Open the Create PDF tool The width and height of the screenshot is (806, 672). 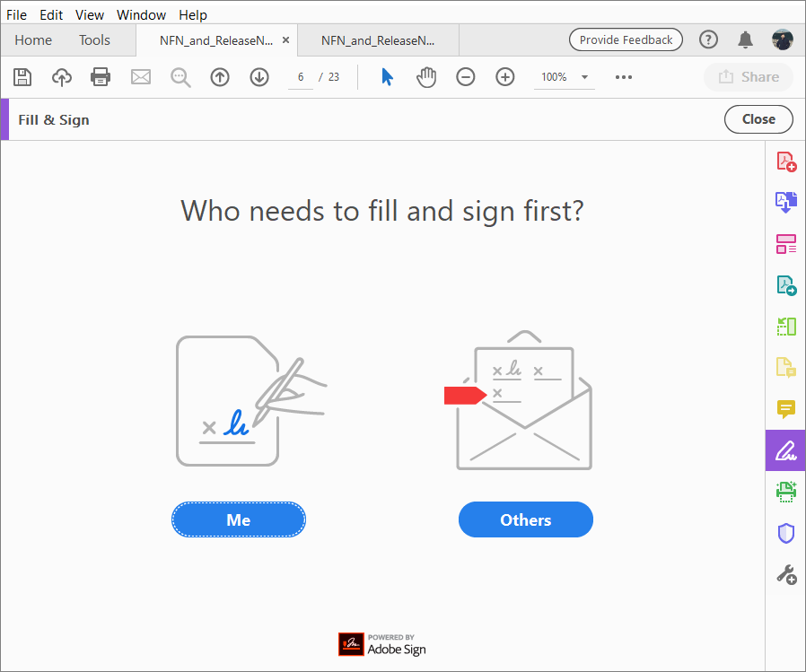785,161
